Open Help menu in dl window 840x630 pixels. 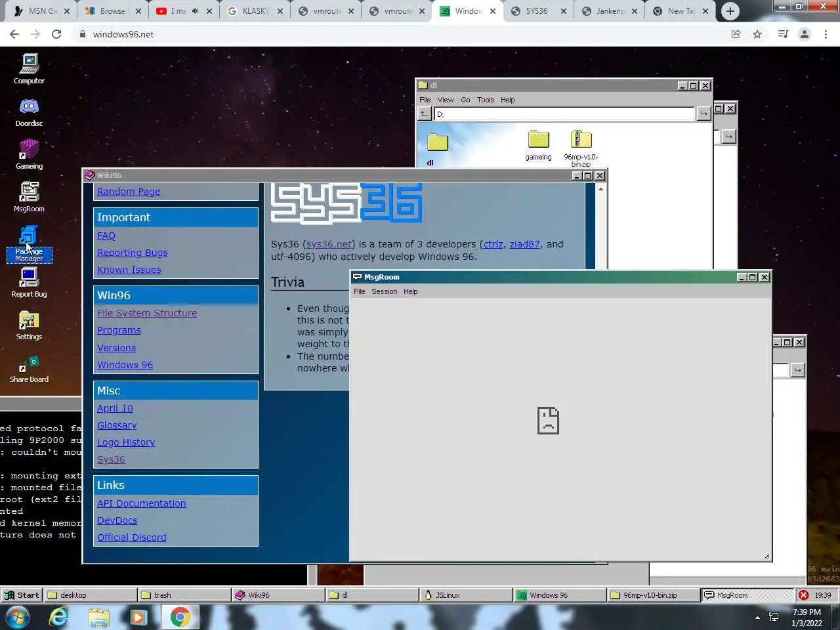pyautogui.click(x=508, y=100)
